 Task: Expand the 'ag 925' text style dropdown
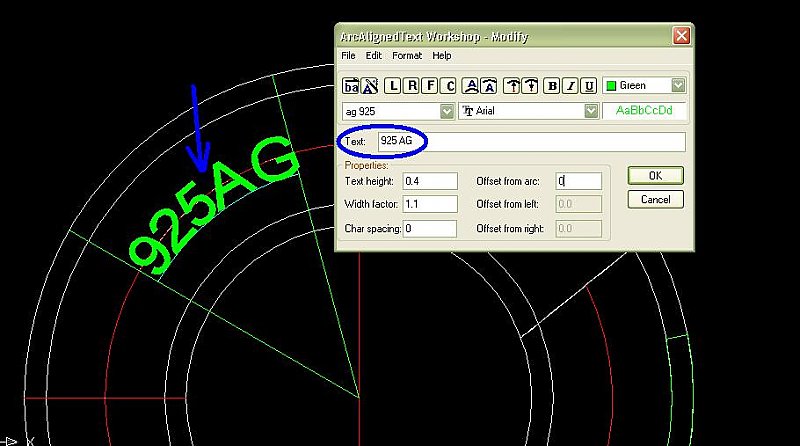[446, 111]
